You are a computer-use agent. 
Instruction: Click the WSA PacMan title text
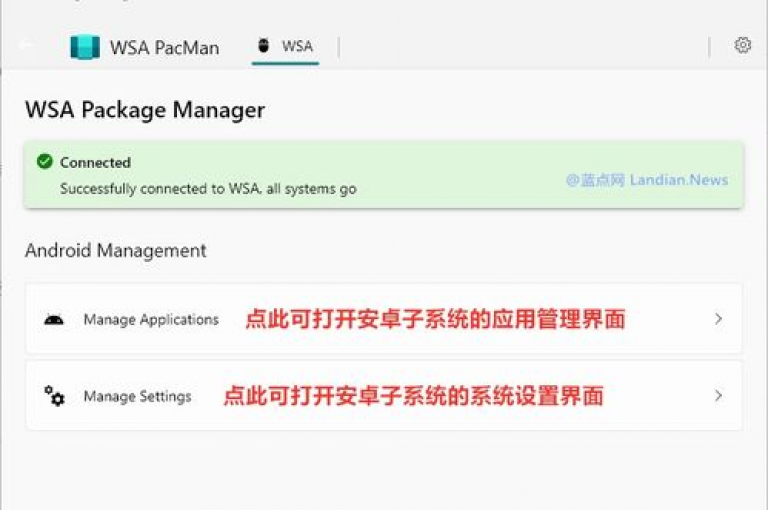click(x=165, y=48)
